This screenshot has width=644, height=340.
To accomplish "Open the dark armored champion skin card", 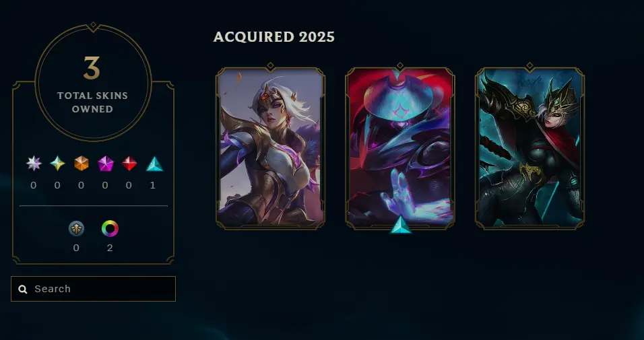I will tap(530, 148).
